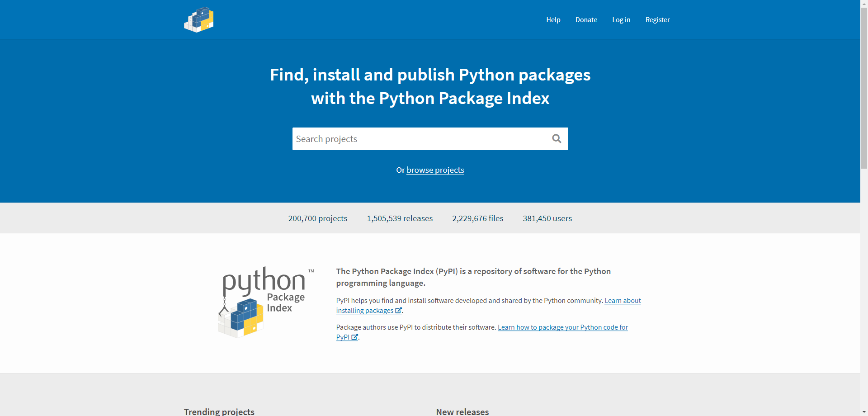Click the page's vertical scrollbar thumb
This screenshot has height=416, width=868.
tap(864, 86)
